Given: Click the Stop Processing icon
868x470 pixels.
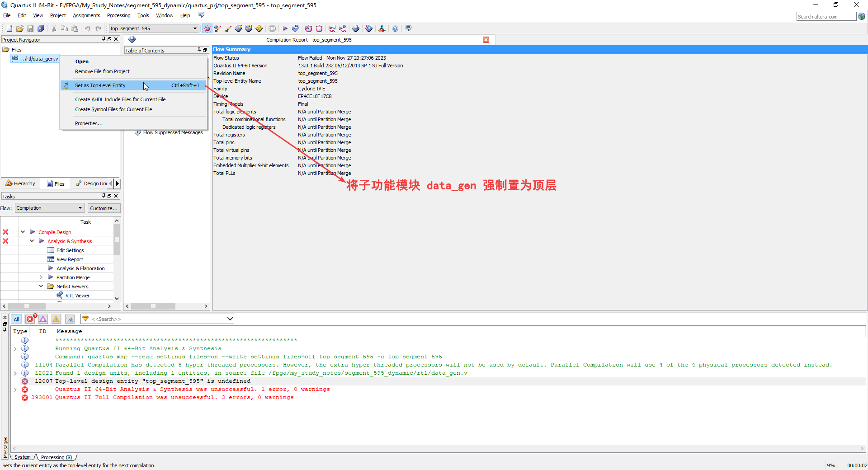Looking at the screenshot, I should (x=272, y=28).
